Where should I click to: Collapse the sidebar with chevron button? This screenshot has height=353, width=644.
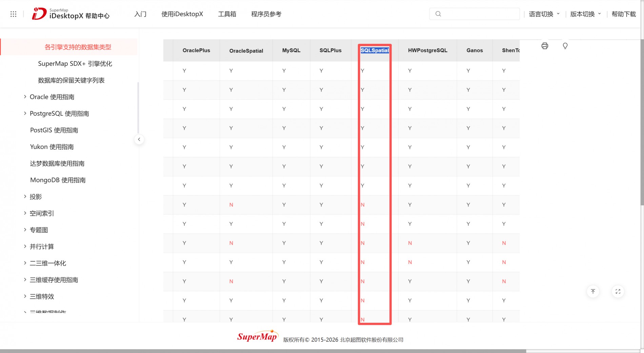[x=139, y=140]
